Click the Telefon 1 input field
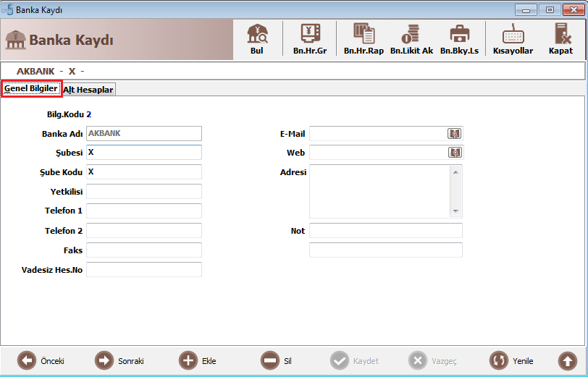Screen dimensions: 588x377 tap(144, 211)
